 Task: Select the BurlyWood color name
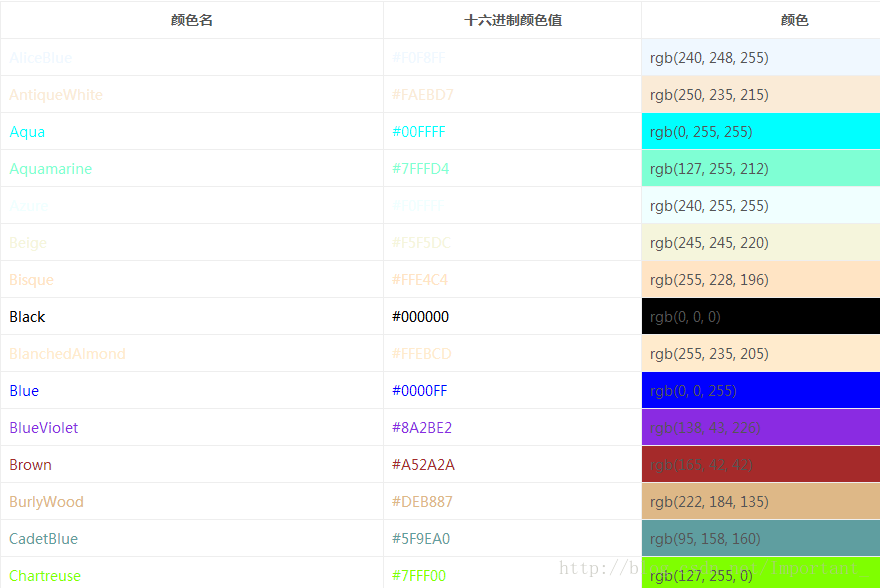click(x=47, y=502)
